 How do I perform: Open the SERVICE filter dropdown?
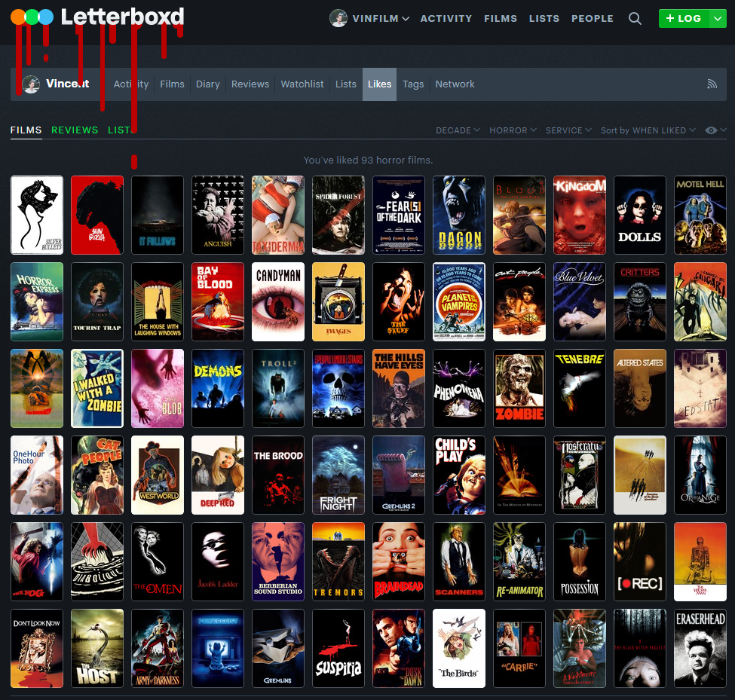tap(568, 130)
